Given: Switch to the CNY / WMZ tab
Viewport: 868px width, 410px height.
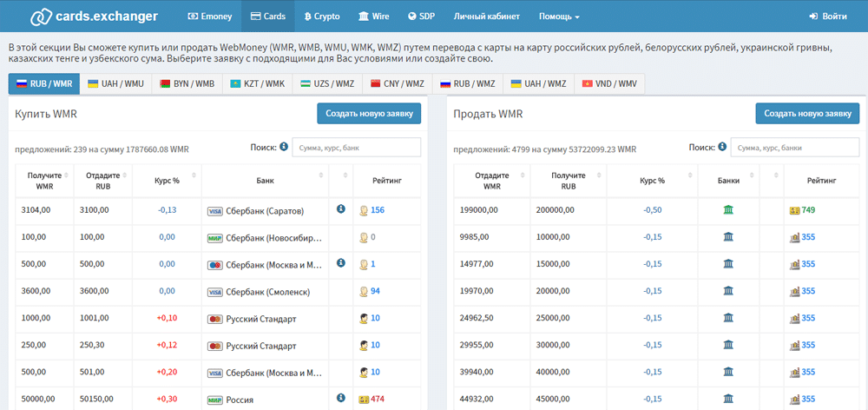Looking at the screenshot, I should 398,84.
